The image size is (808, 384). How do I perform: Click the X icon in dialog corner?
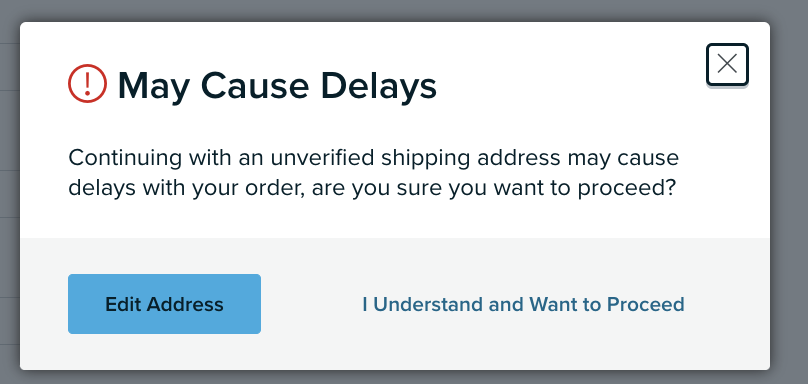pyautogui.click(x=727, y=64)
